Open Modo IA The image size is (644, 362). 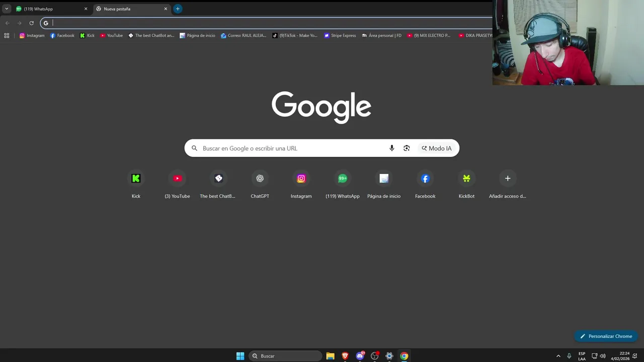(436, 148)
